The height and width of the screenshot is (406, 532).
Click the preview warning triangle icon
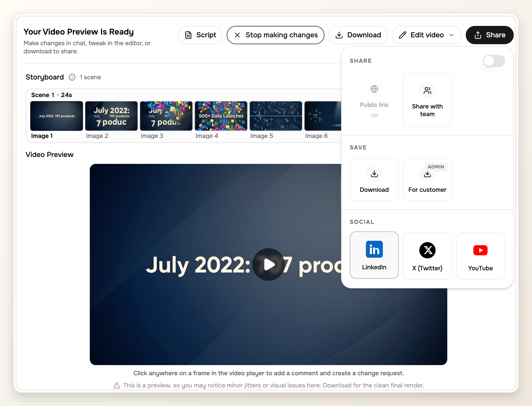[x=117, y=385]
